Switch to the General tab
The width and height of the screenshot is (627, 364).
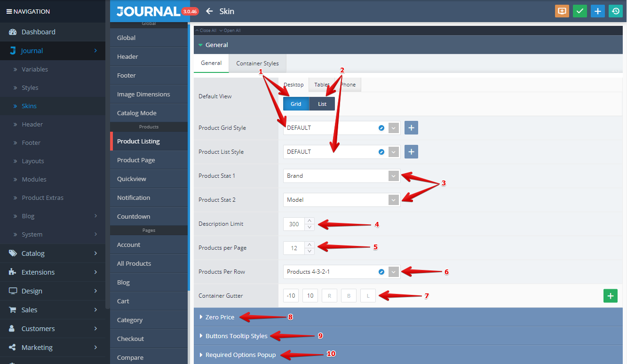[211, 63]
